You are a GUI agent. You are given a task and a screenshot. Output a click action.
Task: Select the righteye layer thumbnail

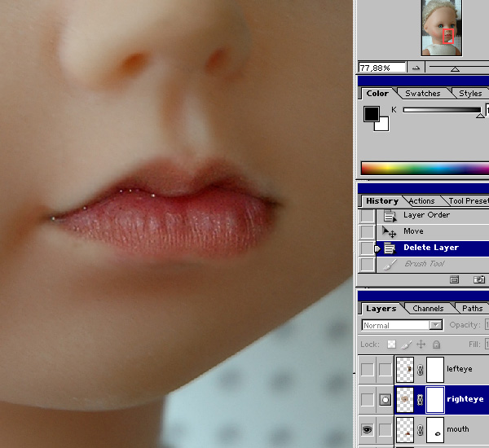pyautogui.click(x=405, y=400)
